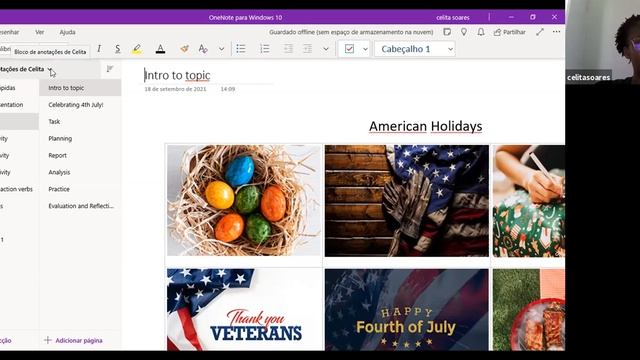The width and height of the screenshot is (640, 360).
Task: Click the Intro to topic page title
Action: 177,75
